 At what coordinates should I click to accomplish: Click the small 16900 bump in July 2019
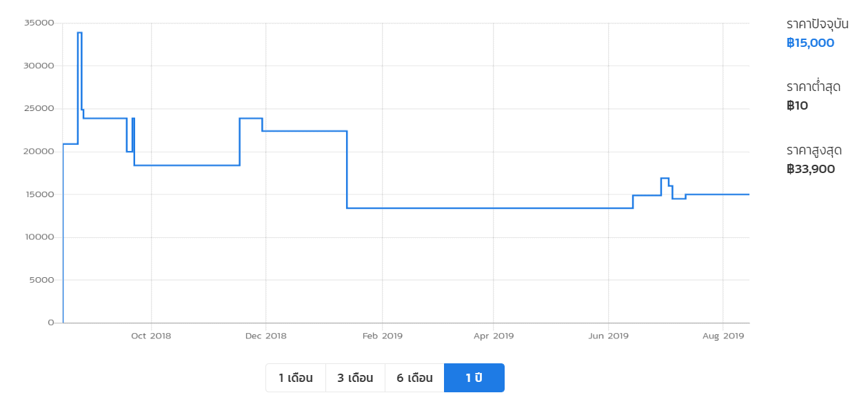click(665, 178)
